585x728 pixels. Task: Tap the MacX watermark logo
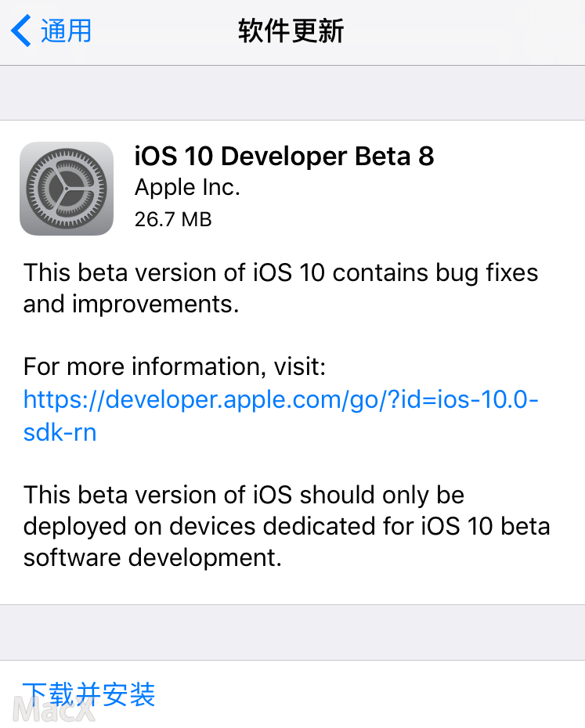click(55, 710)
